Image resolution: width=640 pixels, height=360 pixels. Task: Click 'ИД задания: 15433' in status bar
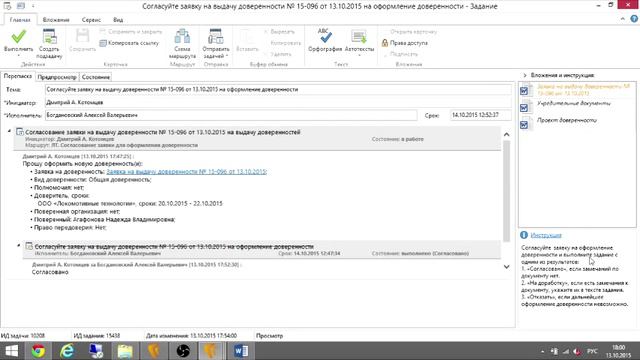tap(97, 336)
